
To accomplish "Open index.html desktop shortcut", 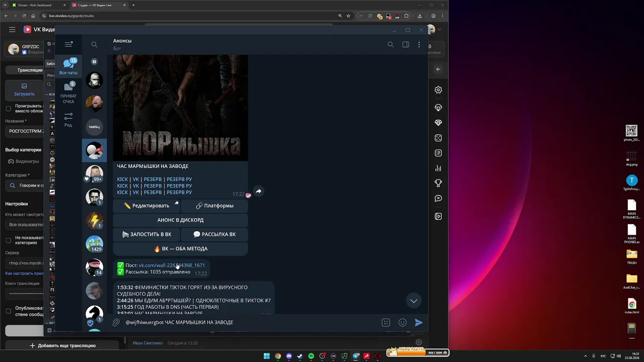I will pyautogui.click(x=631, y=306).
